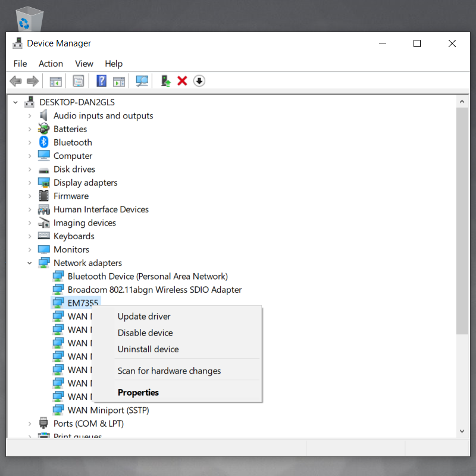Screen dimensions: 476x476
Task: Click the red X Uninstall Device icon
Action: (x=183, y=81)
